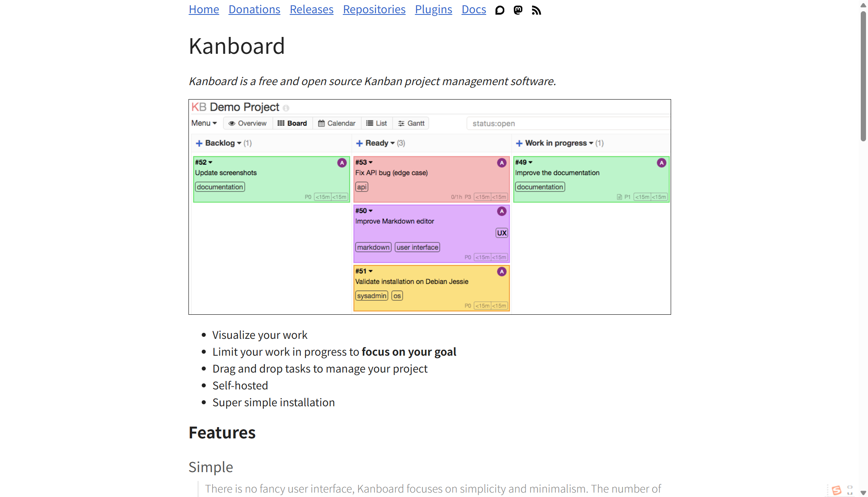The image size is (868, 497).
Task: Add task via Work in progress plus
Action: tap(519, 143)
